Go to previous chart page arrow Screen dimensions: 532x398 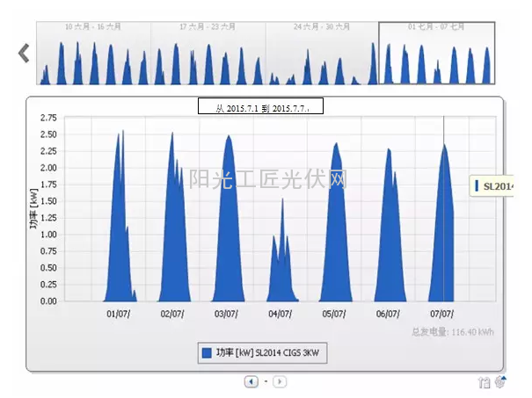[251, 381]
